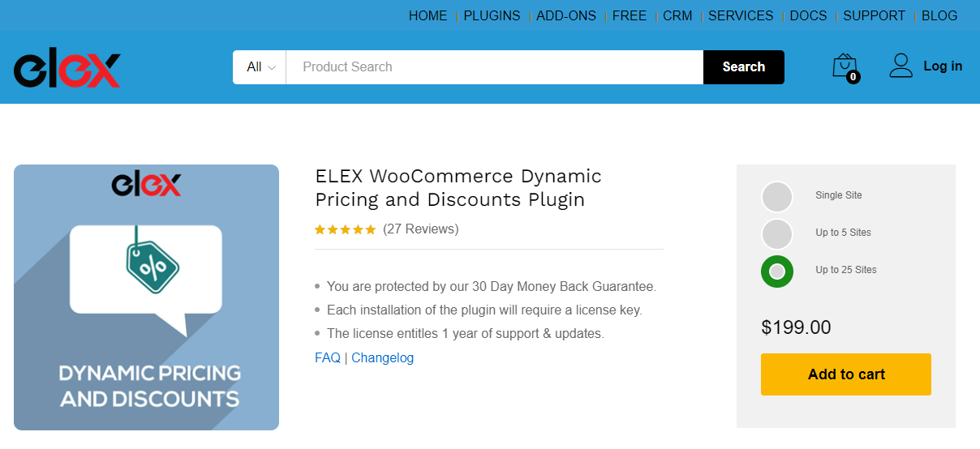The image size is (980, 449).
Task: View the 27 Reviews link
Action: [x=421, y=229]
